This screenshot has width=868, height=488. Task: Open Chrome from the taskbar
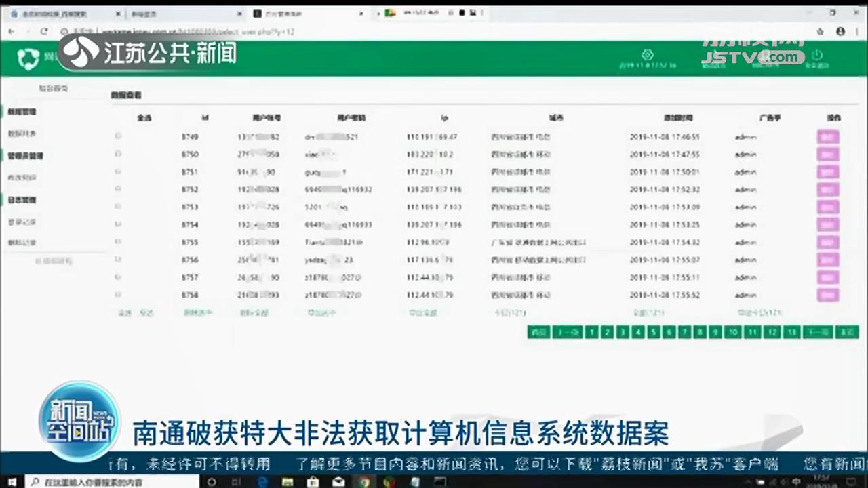click(364, 483)
